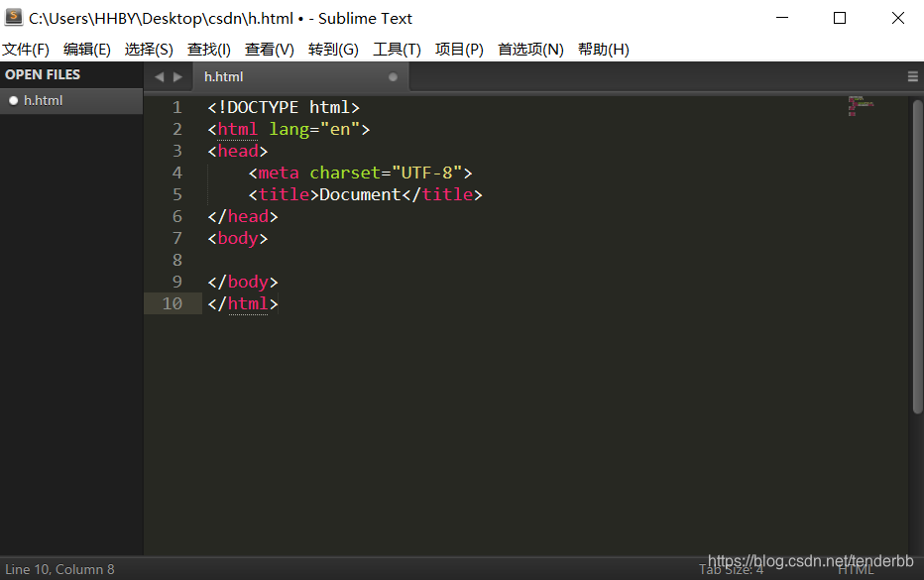Viewport: 924px width, 580px height.
Task: Select h.html in Open Files sidebar
Action: (71, 101)
